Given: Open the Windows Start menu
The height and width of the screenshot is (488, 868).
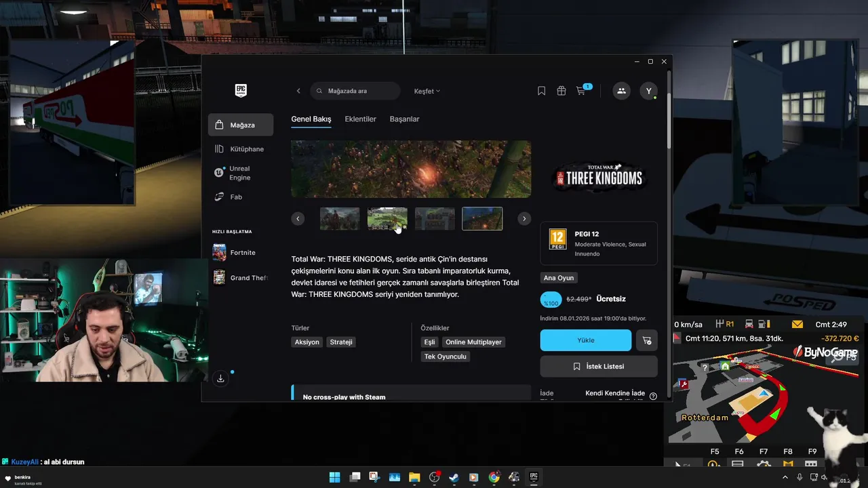Looking at the screenshot, I should point(335,477).
